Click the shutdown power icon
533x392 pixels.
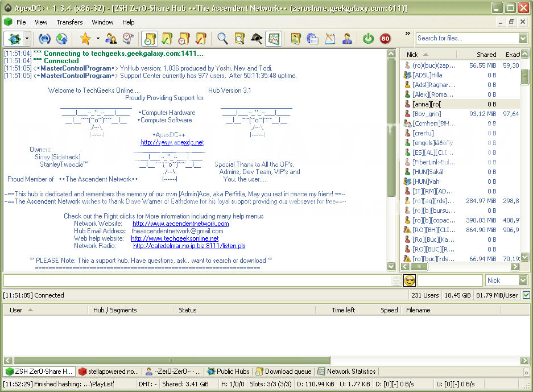[367, 38]
